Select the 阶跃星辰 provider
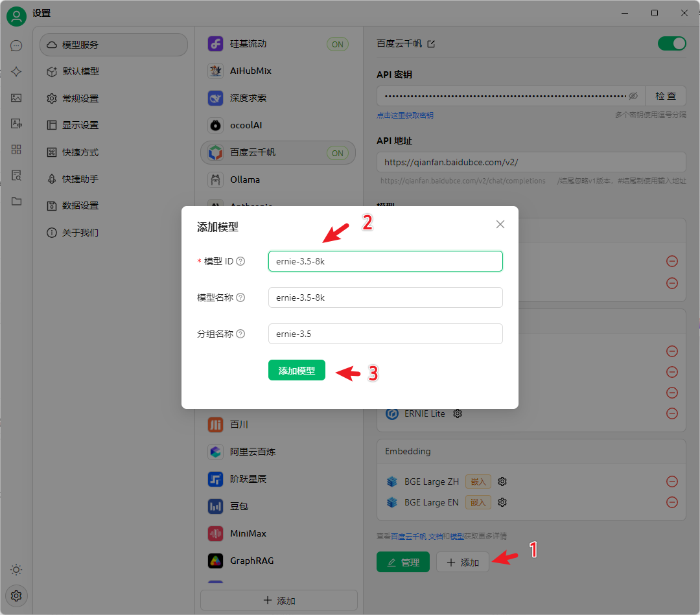The image size is (700, 615). (278, 479)
